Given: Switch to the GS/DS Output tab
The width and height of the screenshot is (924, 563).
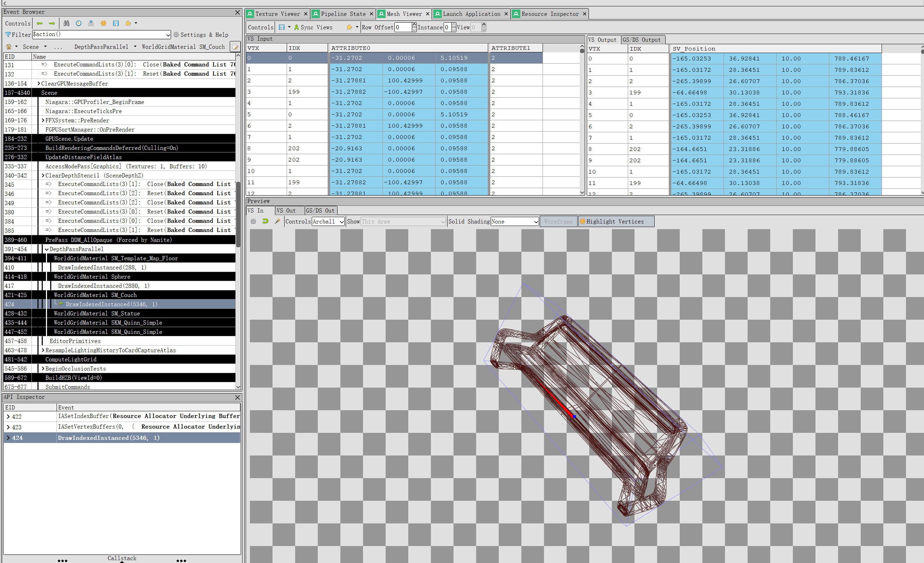Looking at the screenshot, I should [x=642, y=40].
